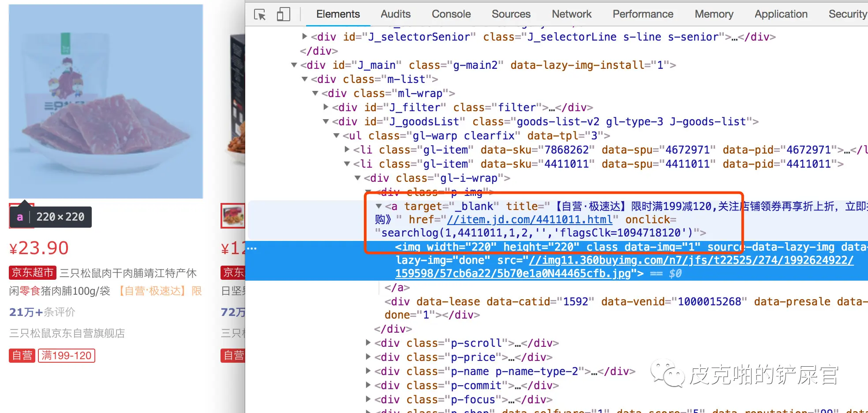Click the ellipsis actions icon beside selected row

(x=252, y=248)
